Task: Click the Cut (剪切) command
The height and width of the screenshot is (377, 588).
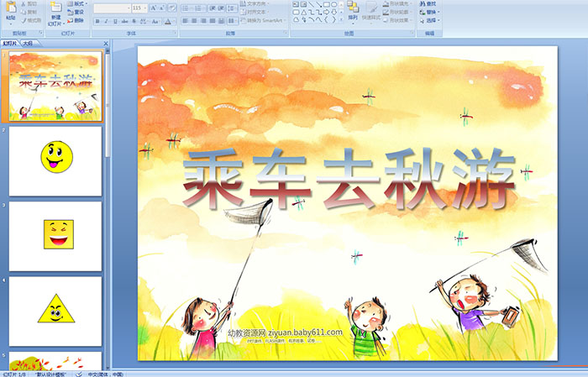Action: coord(29,3)
